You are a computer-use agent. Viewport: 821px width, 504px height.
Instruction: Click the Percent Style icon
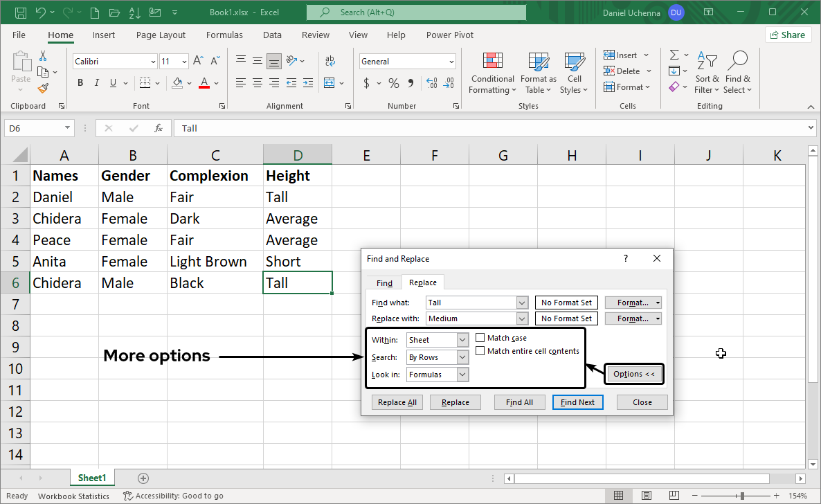[x=394, y=83]
